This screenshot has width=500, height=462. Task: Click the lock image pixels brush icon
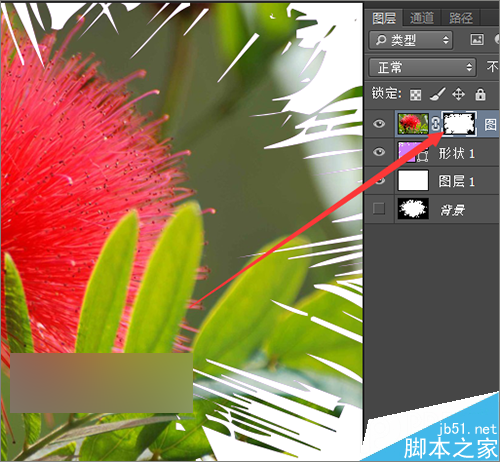click(437, 94)
